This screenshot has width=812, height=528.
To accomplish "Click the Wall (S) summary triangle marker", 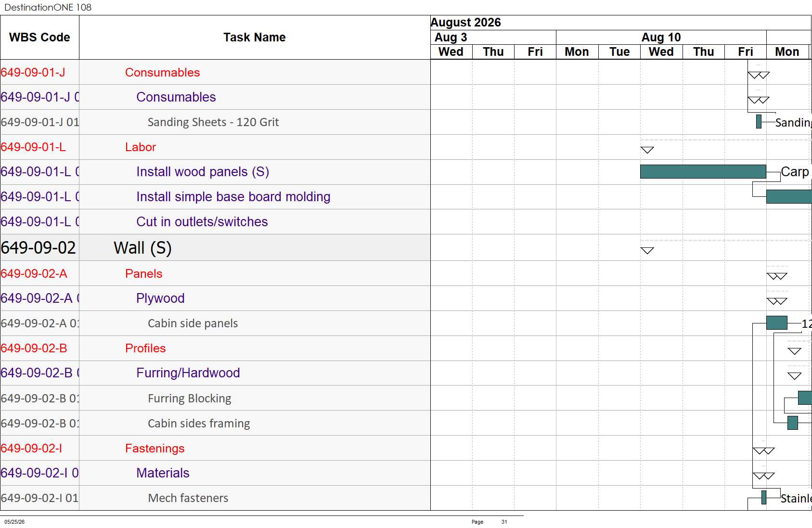I will [647, 250].
